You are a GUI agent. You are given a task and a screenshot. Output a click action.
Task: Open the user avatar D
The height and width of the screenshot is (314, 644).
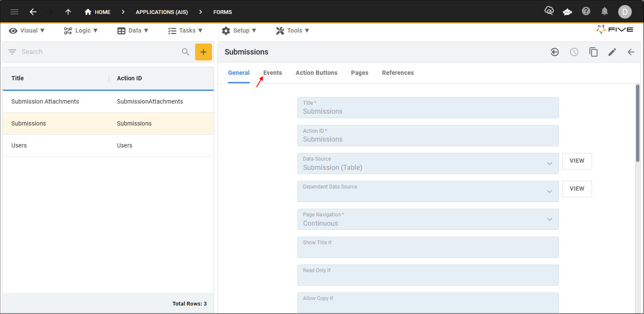(625, 12)
